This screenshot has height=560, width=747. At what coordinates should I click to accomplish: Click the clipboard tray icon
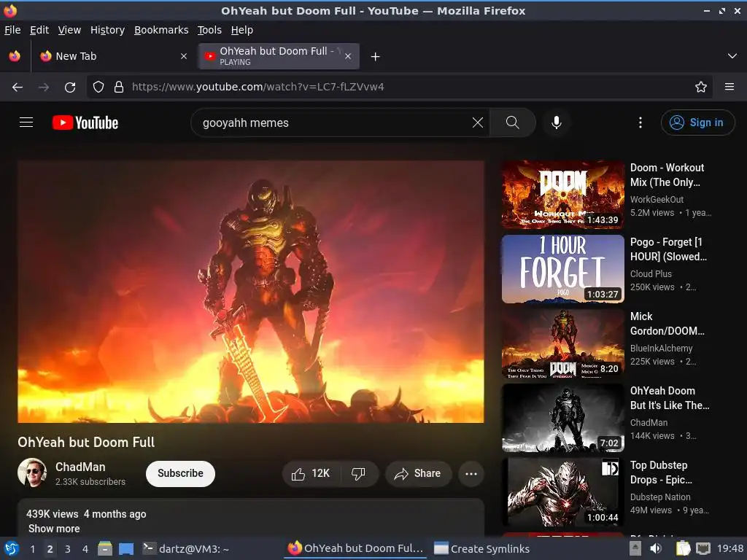(683, 548)
